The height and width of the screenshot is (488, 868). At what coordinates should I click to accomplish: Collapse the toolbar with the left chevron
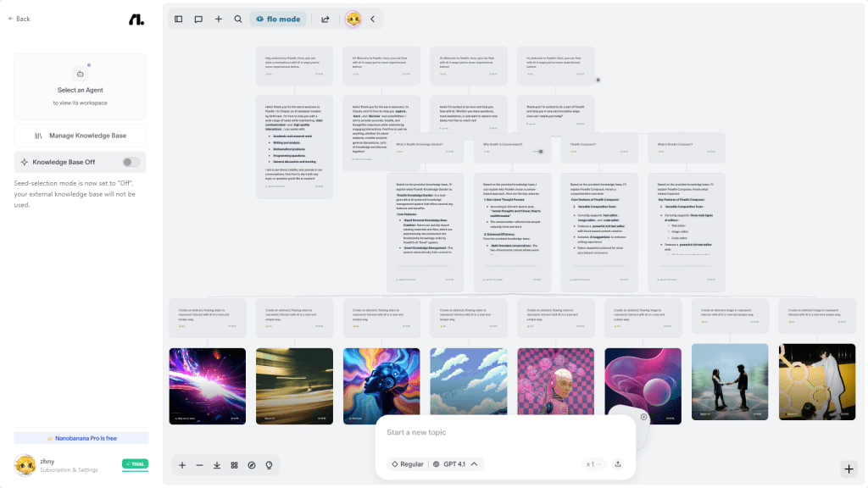pos(372,19)
